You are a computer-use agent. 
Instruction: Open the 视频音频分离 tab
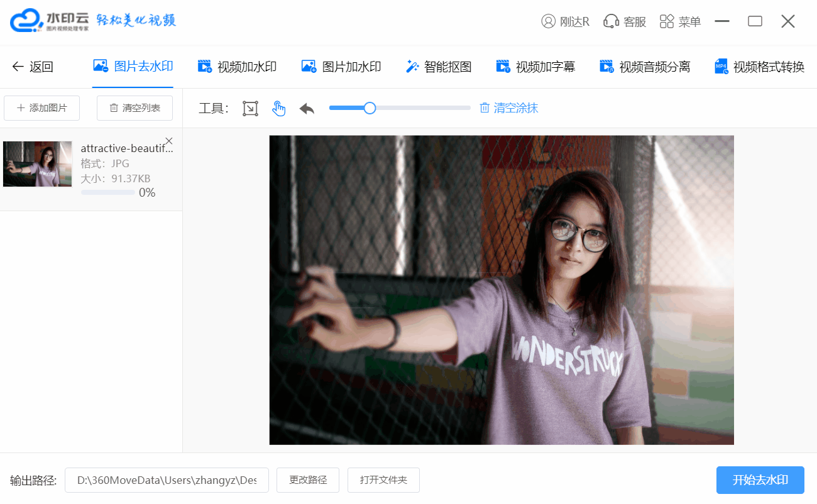tap(645, 67)
